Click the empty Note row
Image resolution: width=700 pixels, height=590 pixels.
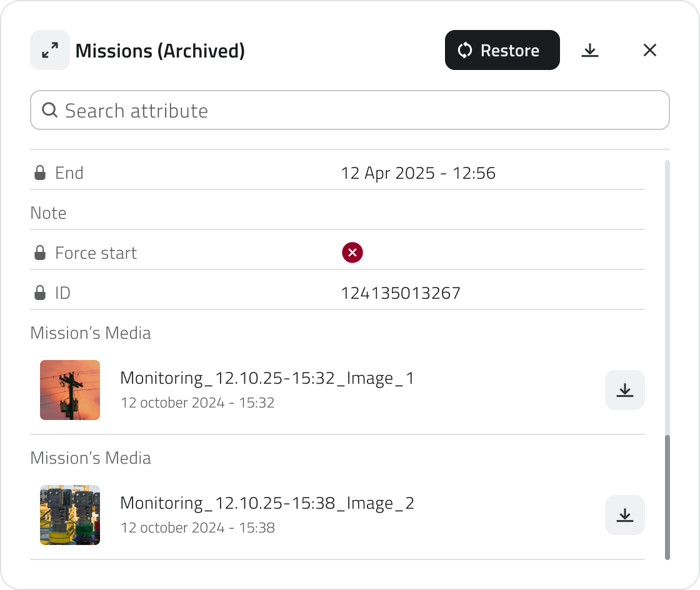[337, 213]
